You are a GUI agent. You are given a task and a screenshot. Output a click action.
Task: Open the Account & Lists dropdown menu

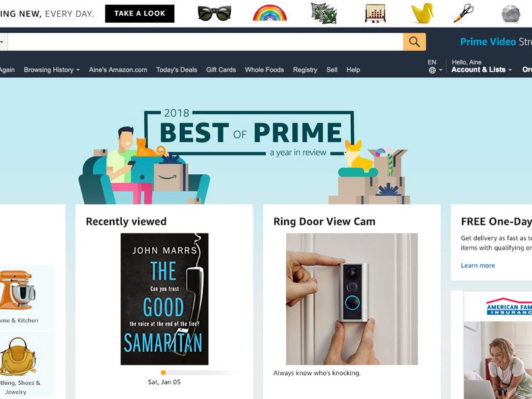click(x=481, y=69)
